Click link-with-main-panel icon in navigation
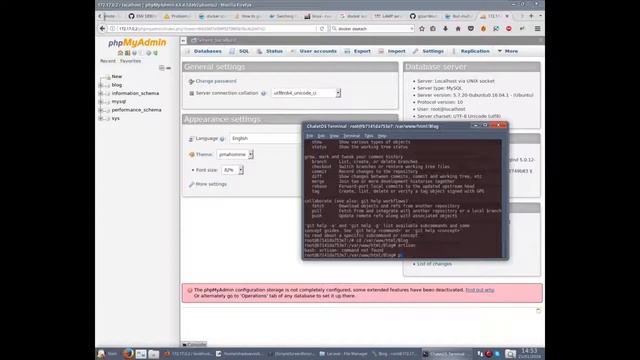 tap(169, 68)
